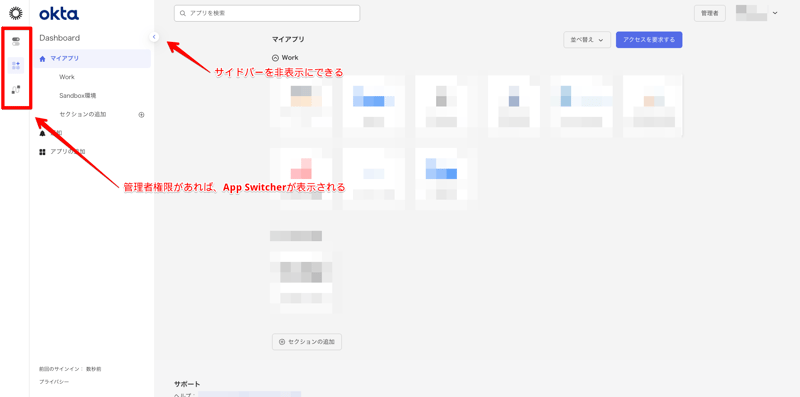
Task: Go to the Work section in sidebar
Action: point(67,77)
